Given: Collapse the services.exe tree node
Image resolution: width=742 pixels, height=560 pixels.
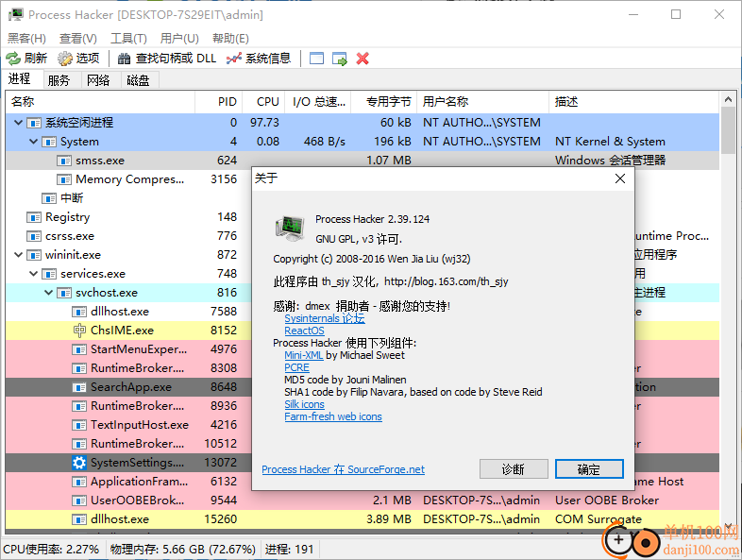Looking at the screenshot, I should [x=34, y=274].
